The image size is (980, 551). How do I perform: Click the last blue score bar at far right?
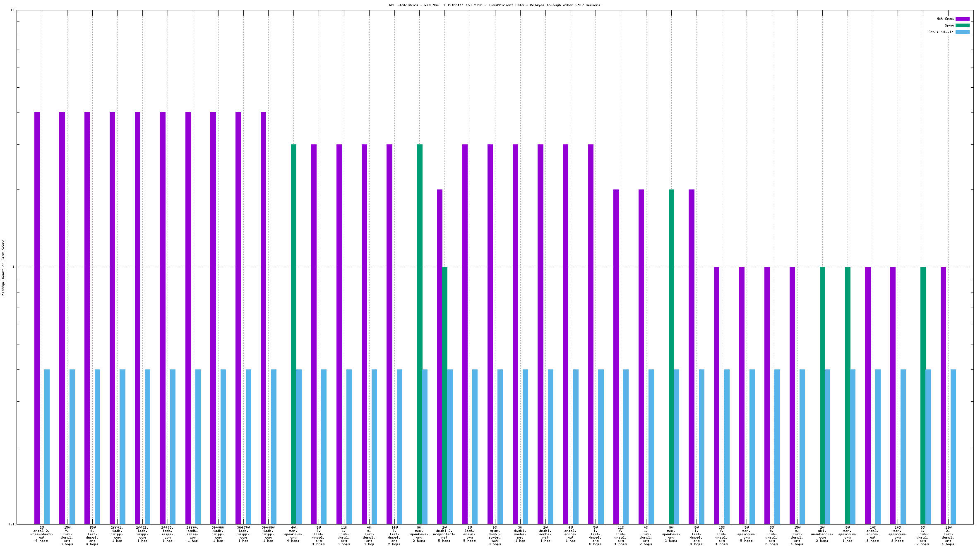[953, 446]
